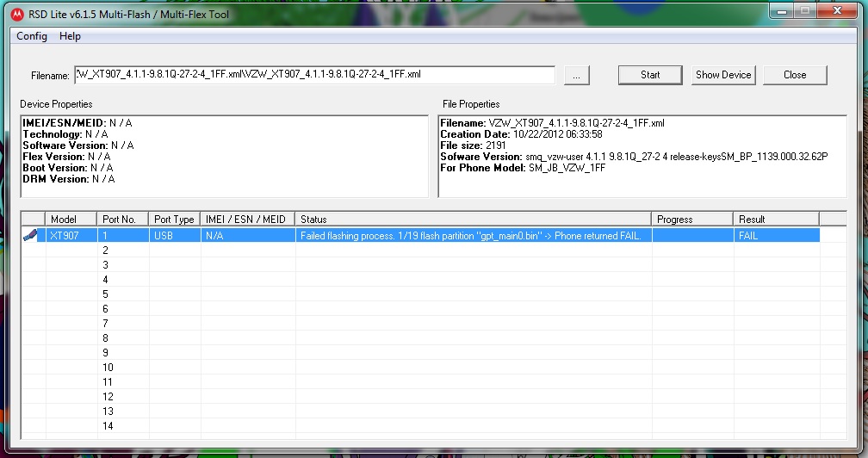
Task: Click the Progress column header
Action: (692, 219)
